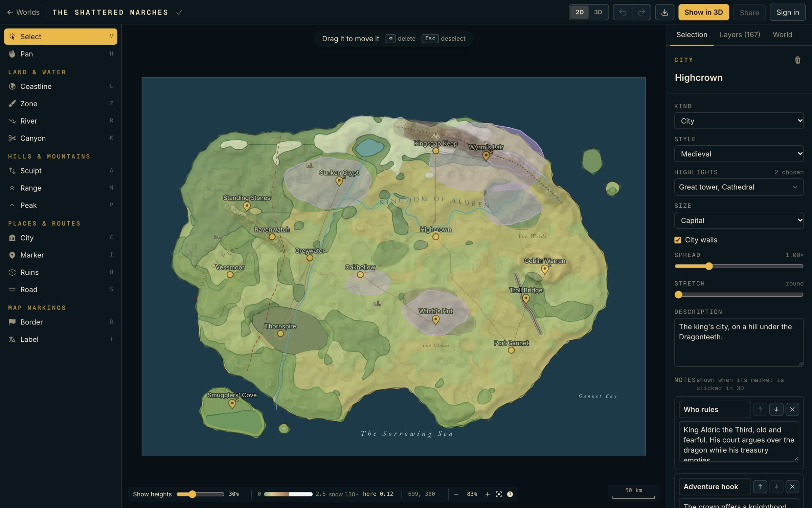Click the Show in 3D button
Screen dimensions: 812x508
(x=703, y=12)
